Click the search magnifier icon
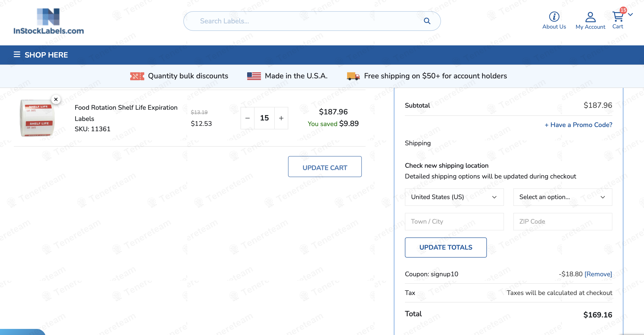 [x=427, y=21]
